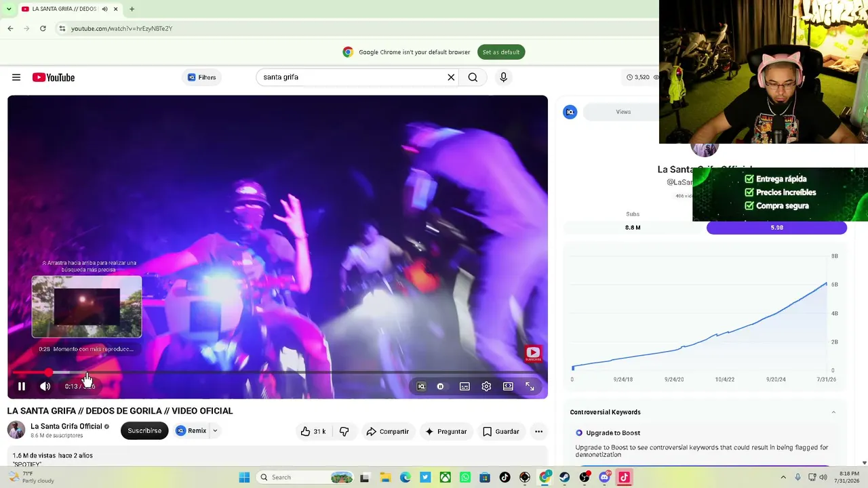Go to the YouTube home logo

(54, 77)
